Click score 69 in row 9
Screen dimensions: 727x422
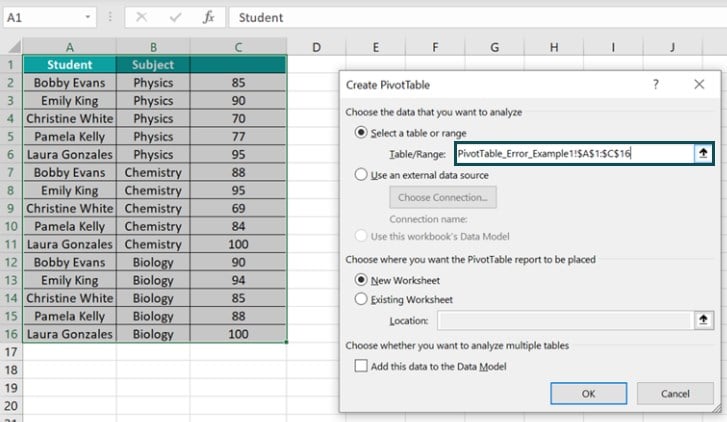238,208
